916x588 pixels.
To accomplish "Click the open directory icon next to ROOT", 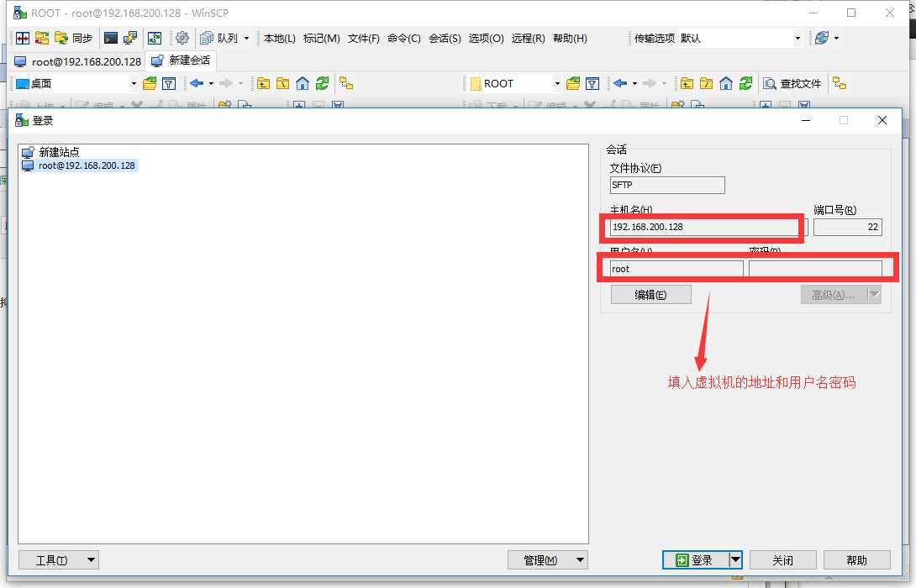I will [573, 83].
